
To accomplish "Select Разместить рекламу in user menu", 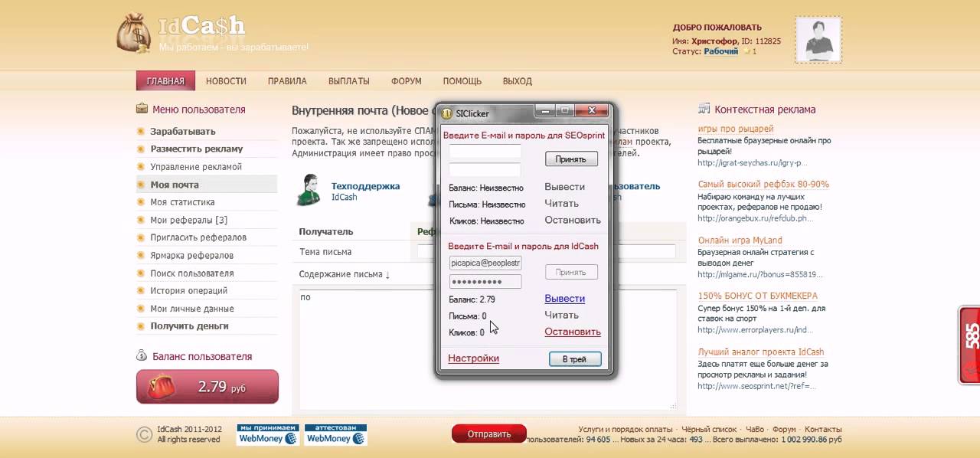I will pyautogui.click(x=196, y=149).
